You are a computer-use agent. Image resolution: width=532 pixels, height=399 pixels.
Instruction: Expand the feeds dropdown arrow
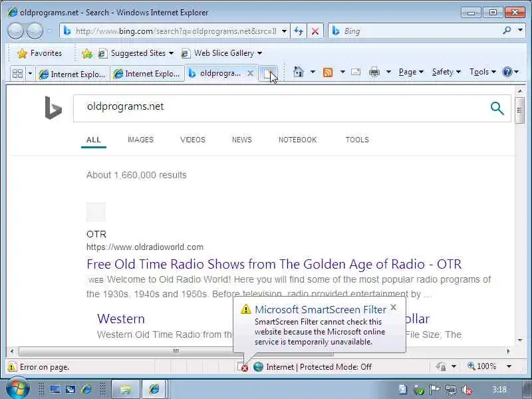(342, 72)
